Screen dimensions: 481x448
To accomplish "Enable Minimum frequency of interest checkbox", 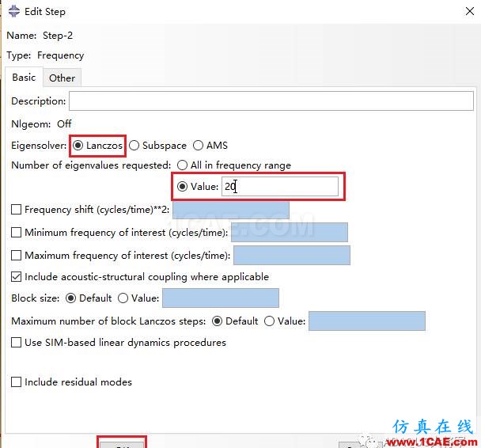I will point(16,232).
